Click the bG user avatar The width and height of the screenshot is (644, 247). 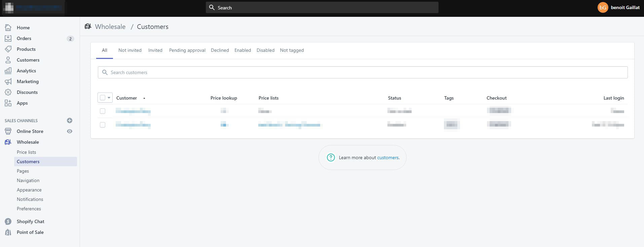click(x=603, y=7)
